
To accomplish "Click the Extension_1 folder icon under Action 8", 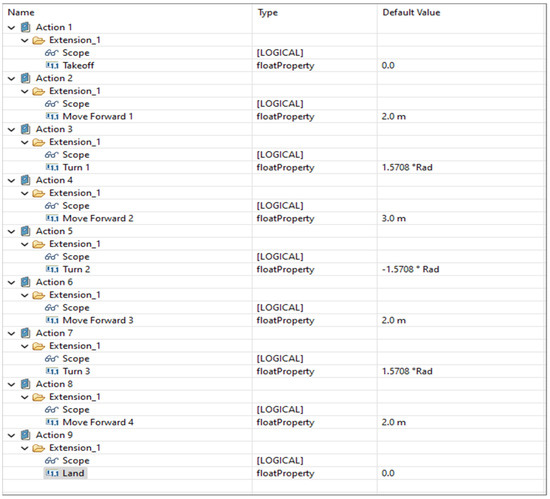I will [x=38, y=397].
